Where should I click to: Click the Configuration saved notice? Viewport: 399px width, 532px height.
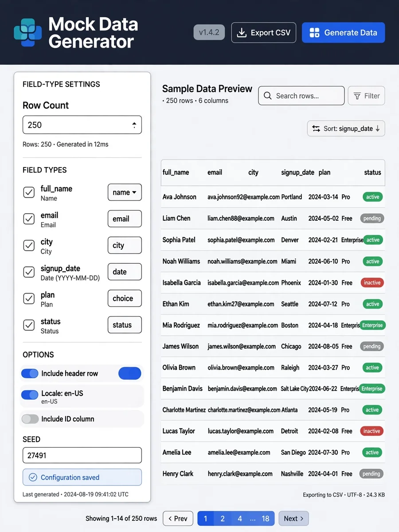[82, 477]
